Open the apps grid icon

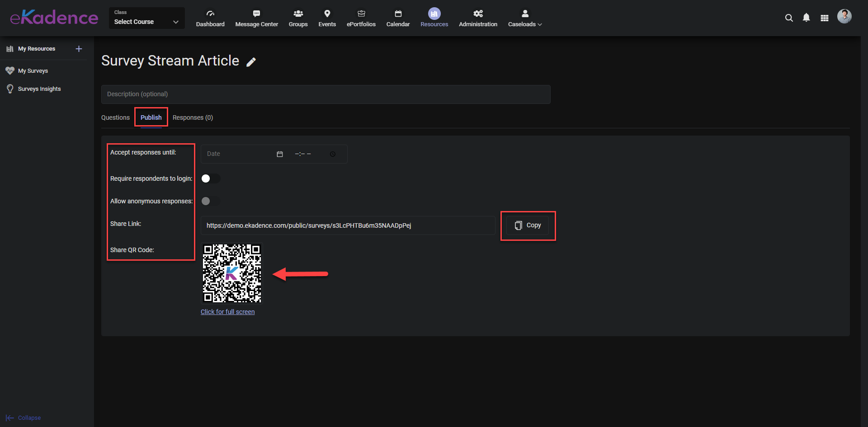(825, 18)
